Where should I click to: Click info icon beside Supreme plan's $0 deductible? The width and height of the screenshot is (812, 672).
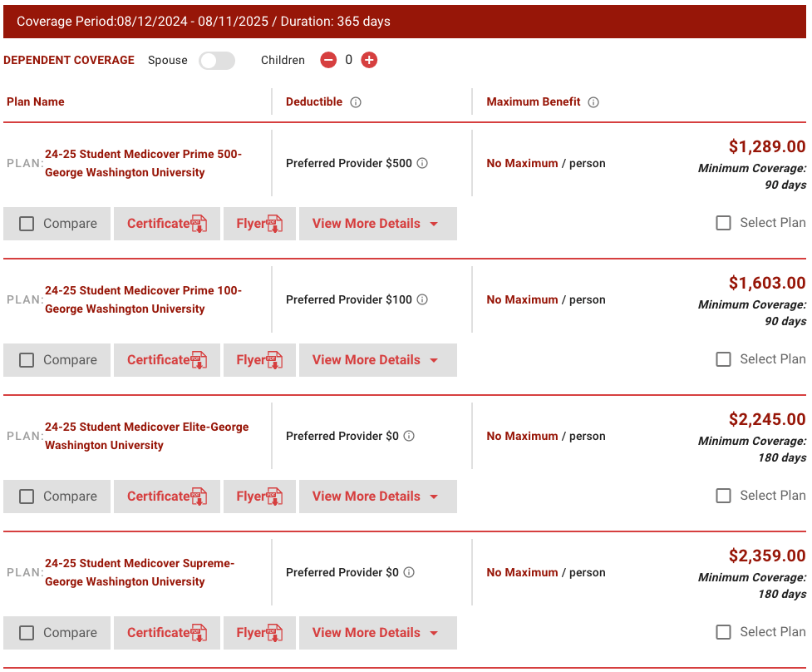[x=409, y=572]
